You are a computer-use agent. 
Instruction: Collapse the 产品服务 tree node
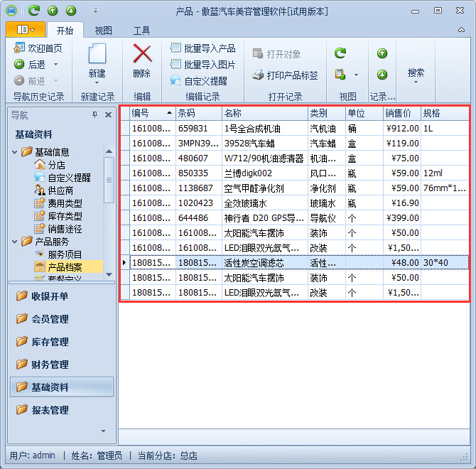(x=16, y=241)
